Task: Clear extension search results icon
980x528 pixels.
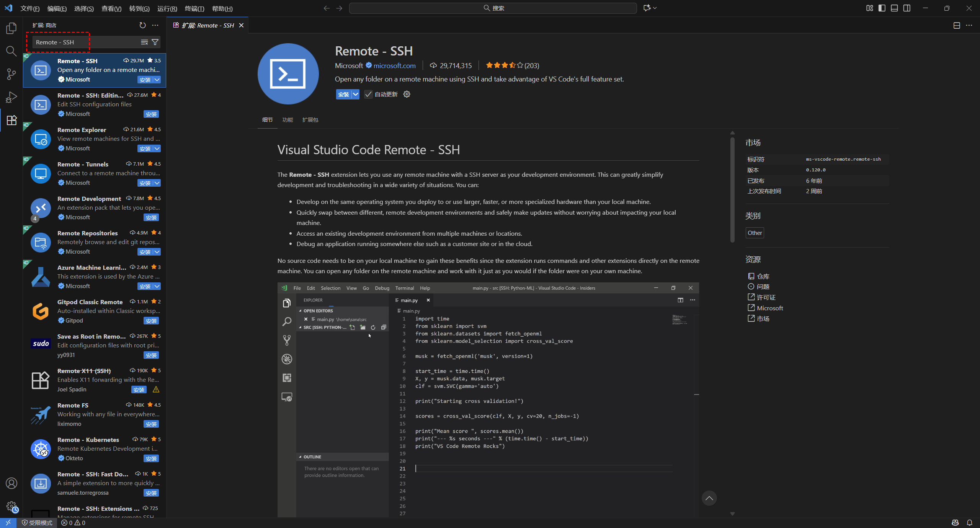Action: 144,42
